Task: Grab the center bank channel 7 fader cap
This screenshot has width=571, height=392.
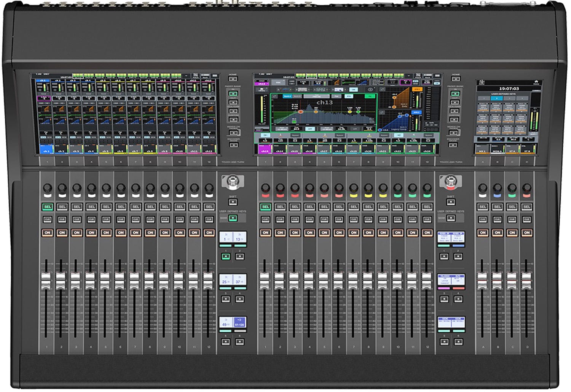Action: [x=352, y=281]
